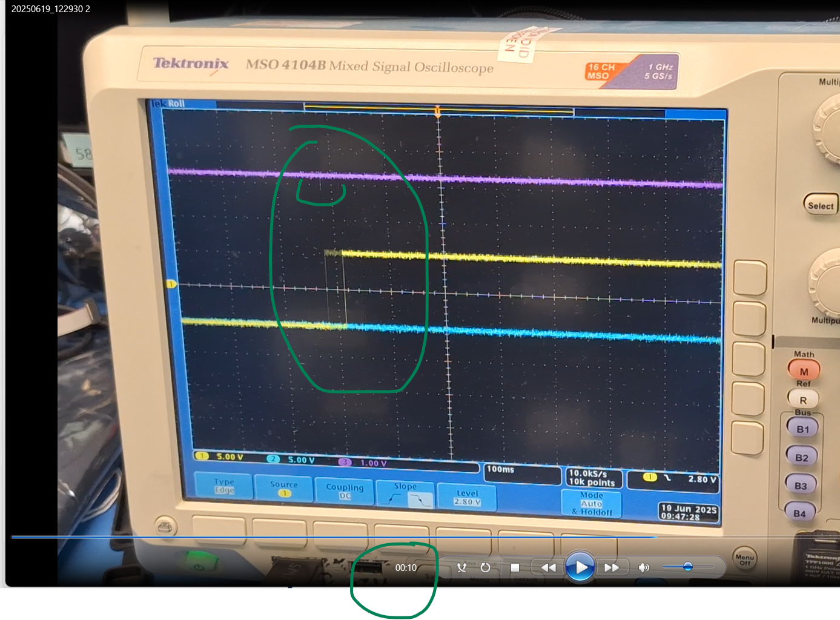This screenshot has width=840, height=620.
Task: Select the Mode Auto & Holdoff menu
Action: 590,503
